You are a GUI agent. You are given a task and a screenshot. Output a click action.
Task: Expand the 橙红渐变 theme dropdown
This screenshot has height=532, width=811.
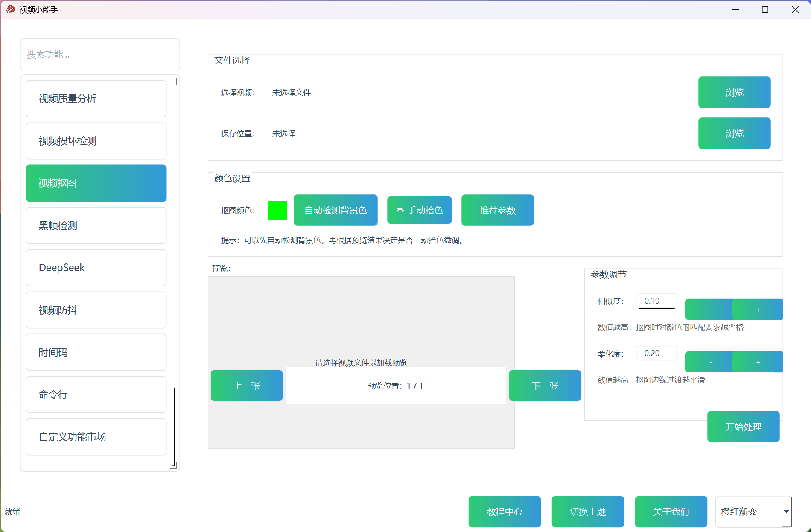(754, 512)
